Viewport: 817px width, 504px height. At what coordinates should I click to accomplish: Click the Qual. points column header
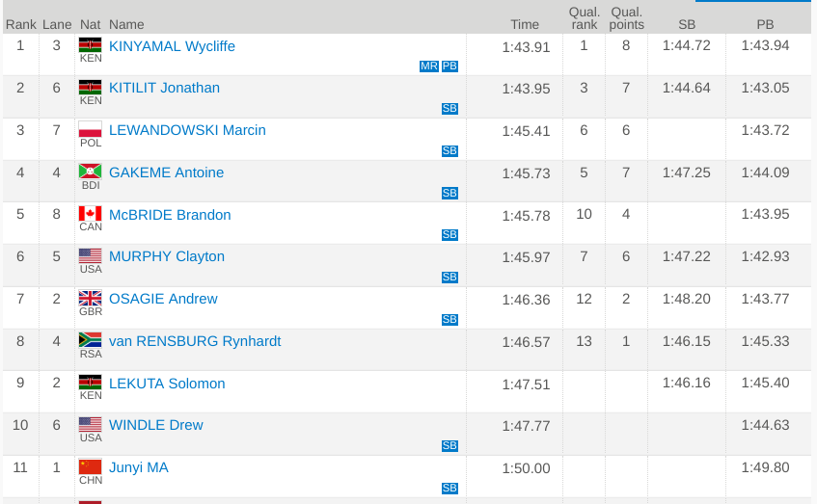pos(626,18)
